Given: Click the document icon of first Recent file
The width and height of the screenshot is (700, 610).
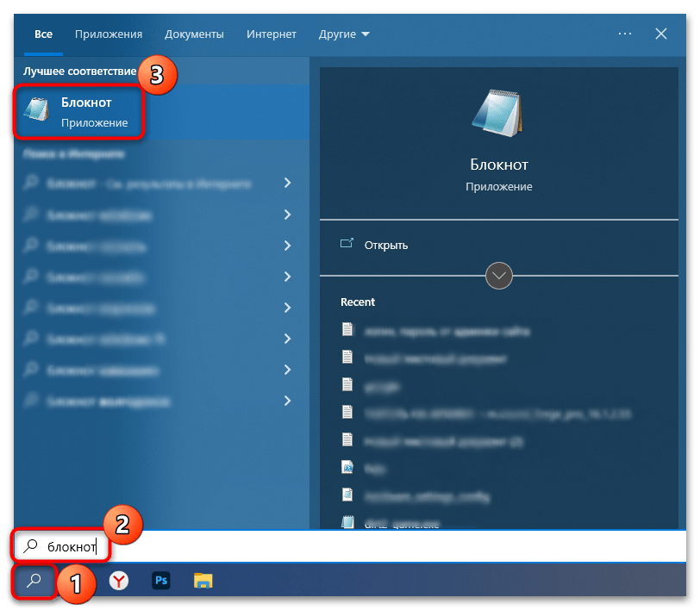Looking at the screenshot, I should tap(348, 329).
